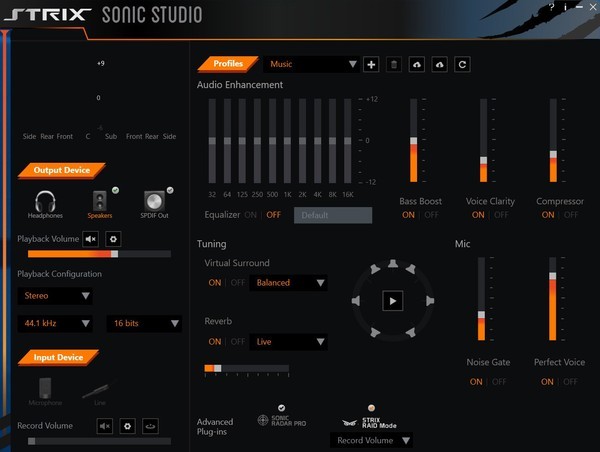The width and height of the screenshot is (600, 452).
Task: Mute the Record Volume
Action: click(104, 426)
